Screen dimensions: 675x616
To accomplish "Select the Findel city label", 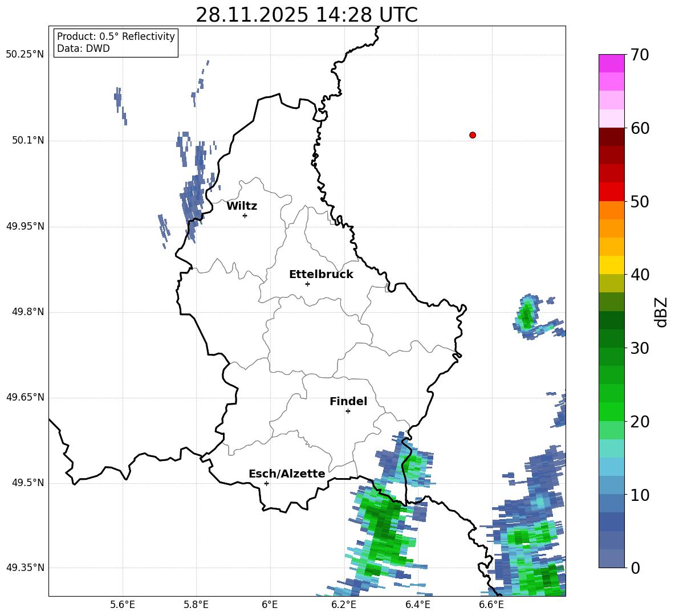I will click(348, 401).
